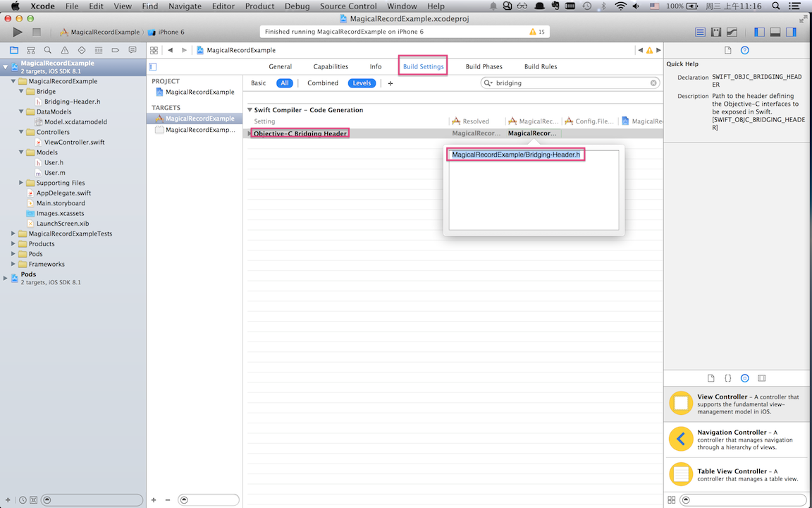812x508 pixels.
Task: Select Basic build settings filter
Action: (x=259, y=83)
